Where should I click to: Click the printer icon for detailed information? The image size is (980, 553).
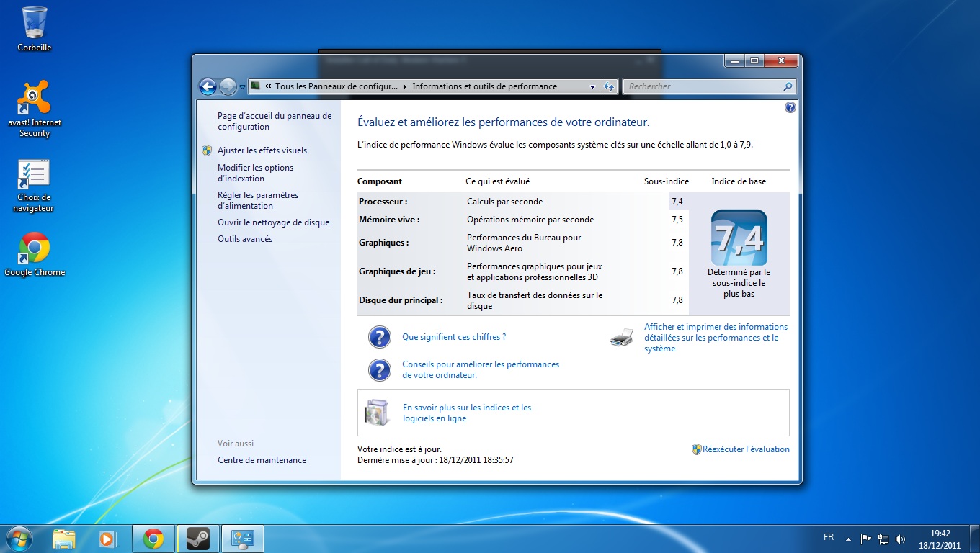622,337
